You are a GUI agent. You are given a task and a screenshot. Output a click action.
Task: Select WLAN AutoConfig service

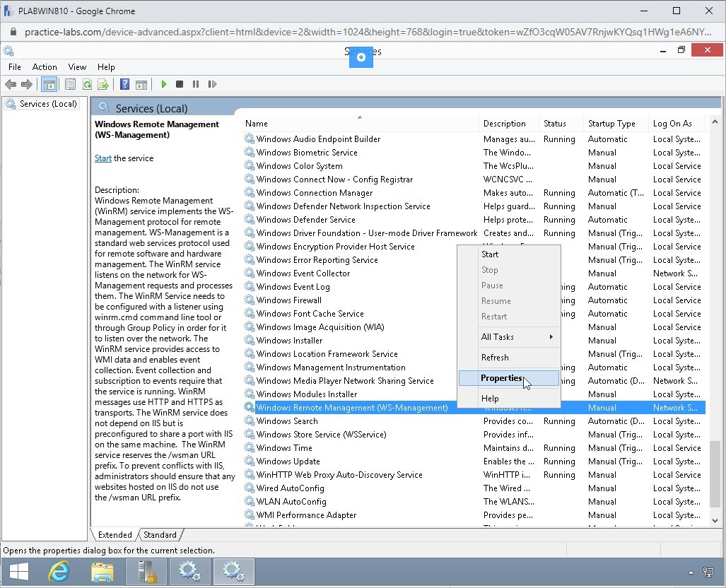[474, 501]
